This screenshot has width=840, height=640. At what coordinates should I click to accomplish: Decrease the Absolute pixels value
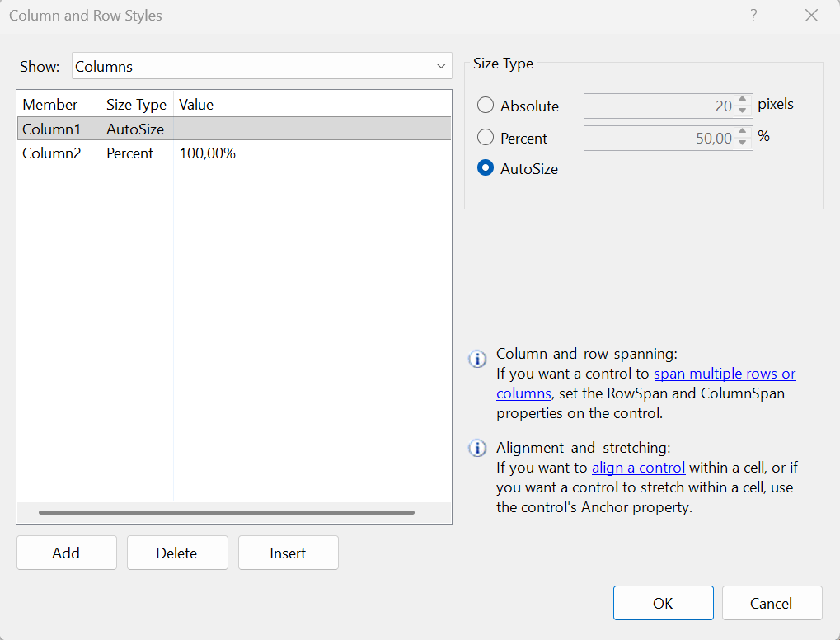click(743, 111)
